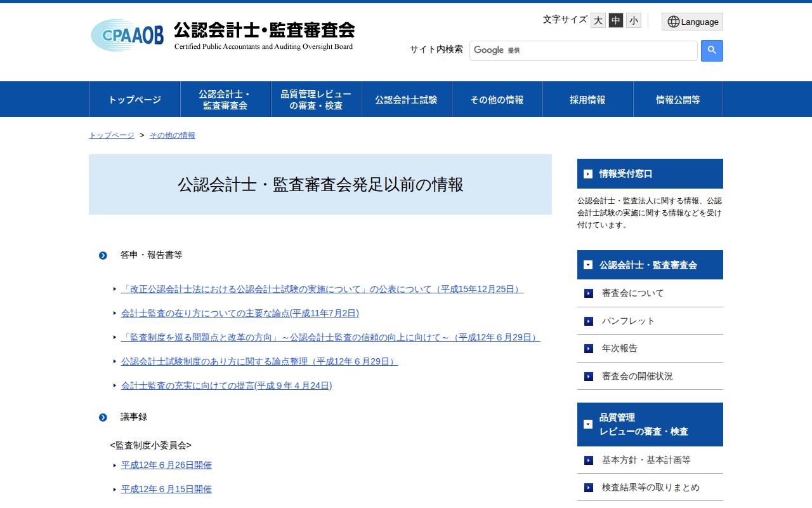Follow the トップページ breadcrumb link
812x508 pixels.
[x=112, y=135]
